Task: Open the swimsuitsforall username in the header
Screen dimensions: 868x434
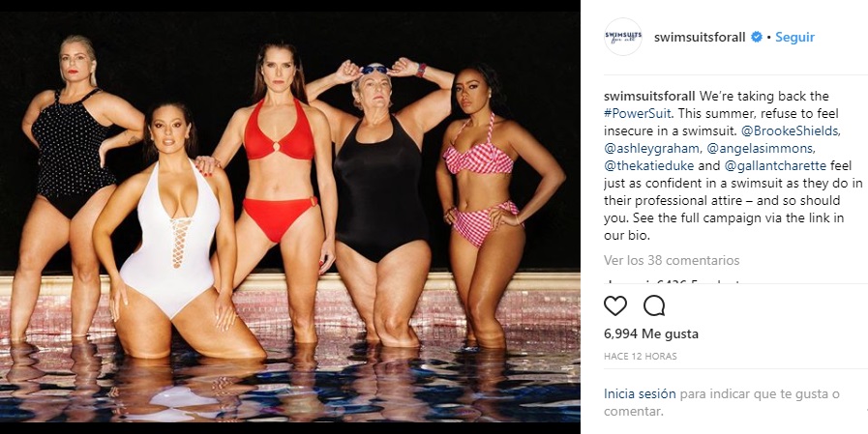Action: [700, 37]
